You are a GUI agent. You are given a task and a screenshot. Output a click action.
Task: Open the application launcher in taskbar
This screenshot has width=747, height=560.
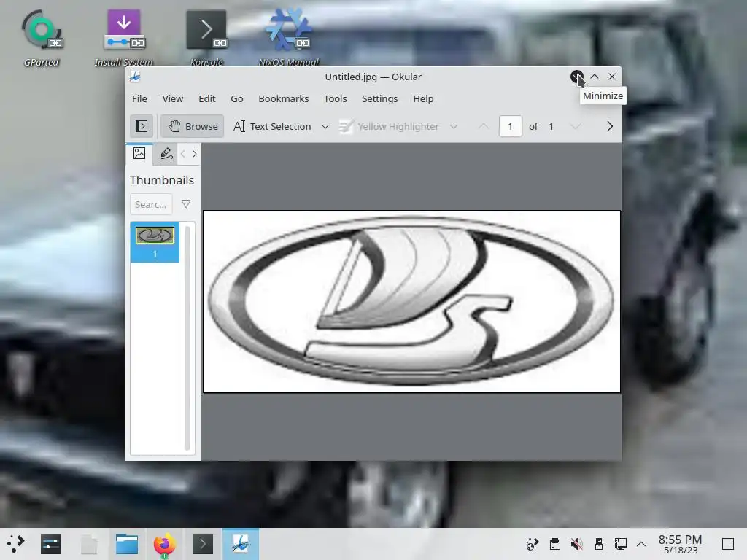pyautogui.click(x=15, y=543)
